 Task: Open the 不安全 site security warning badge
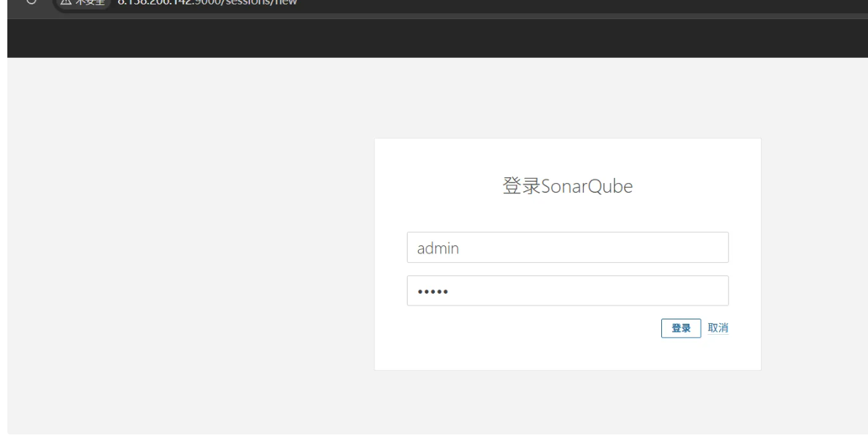83,2
